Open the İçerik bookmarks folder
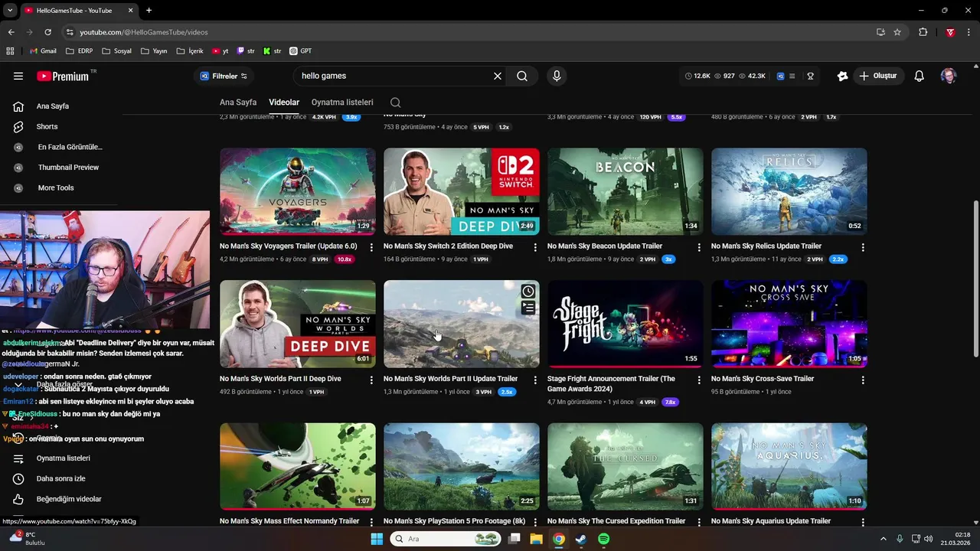This screenshot has width=980, height=551. [x=190, y=51]
